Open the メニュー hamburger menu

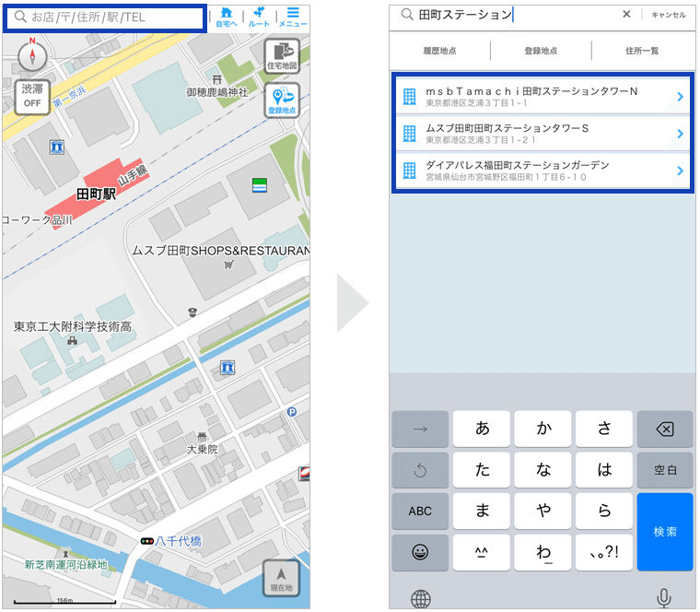click(x=293, y=18)
